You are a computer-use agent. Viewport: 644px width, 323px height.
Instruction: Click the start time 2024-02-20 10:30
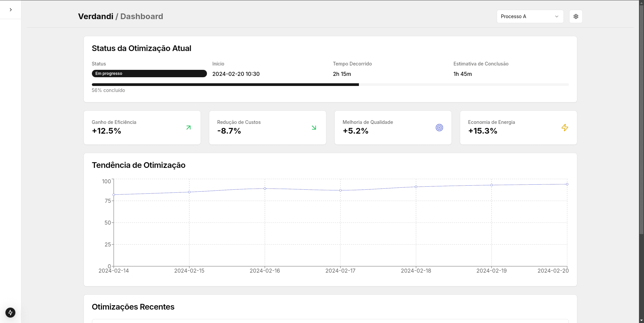[x=236, y=74]
